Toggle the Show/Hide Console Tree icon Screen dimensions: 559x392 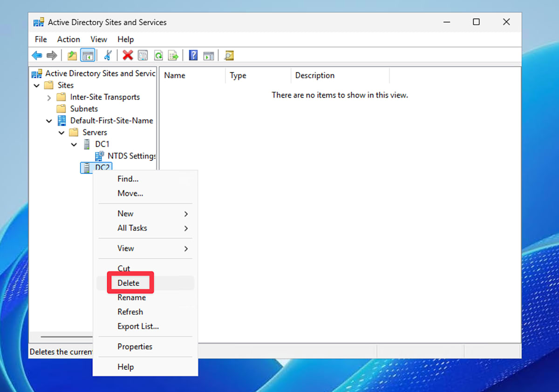click(87, 55)
